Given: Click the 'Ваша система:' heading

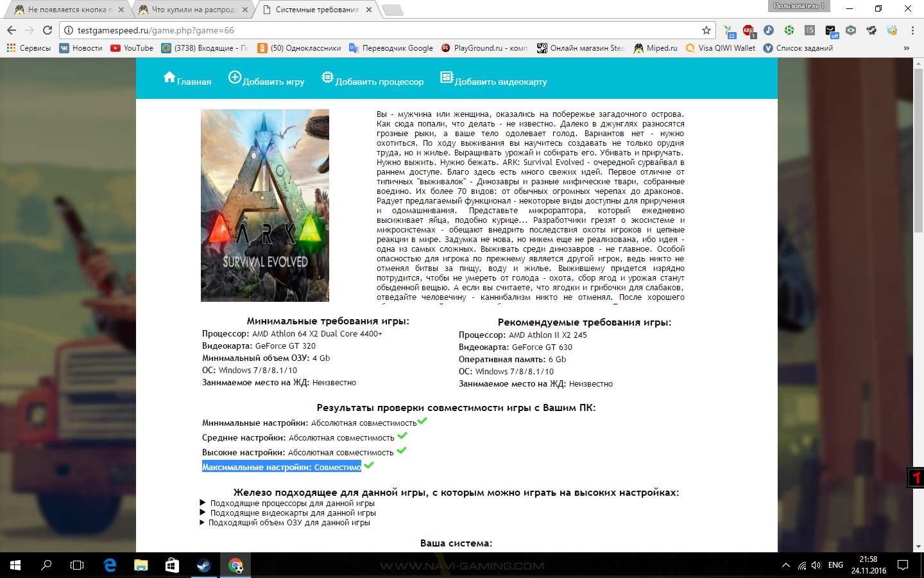Looking at the screenshot, I should coord(456,543).
